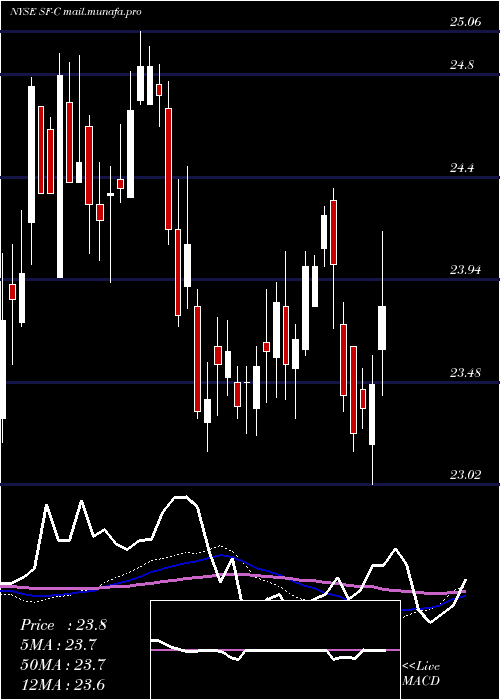This screenshot has width=500, height=700.
Task: Click the <<Live MACD label
Action: click(x=421, y=673)
